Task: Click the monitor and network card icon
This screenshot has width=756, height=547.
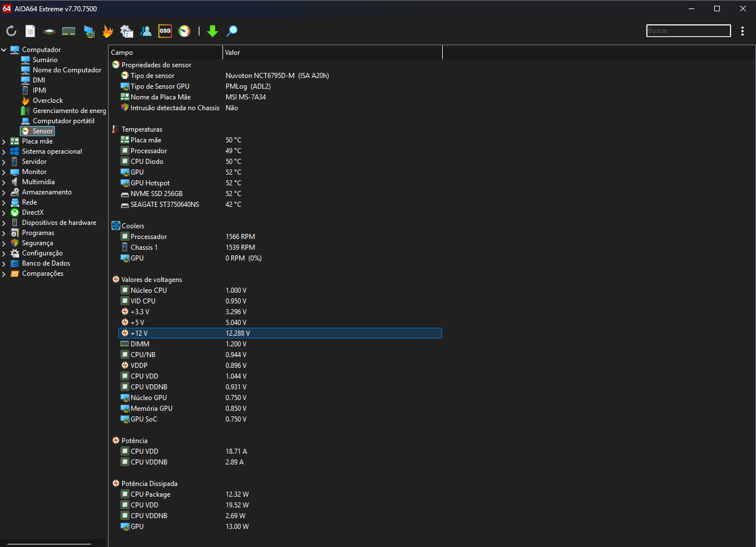Action: (89, 31)
